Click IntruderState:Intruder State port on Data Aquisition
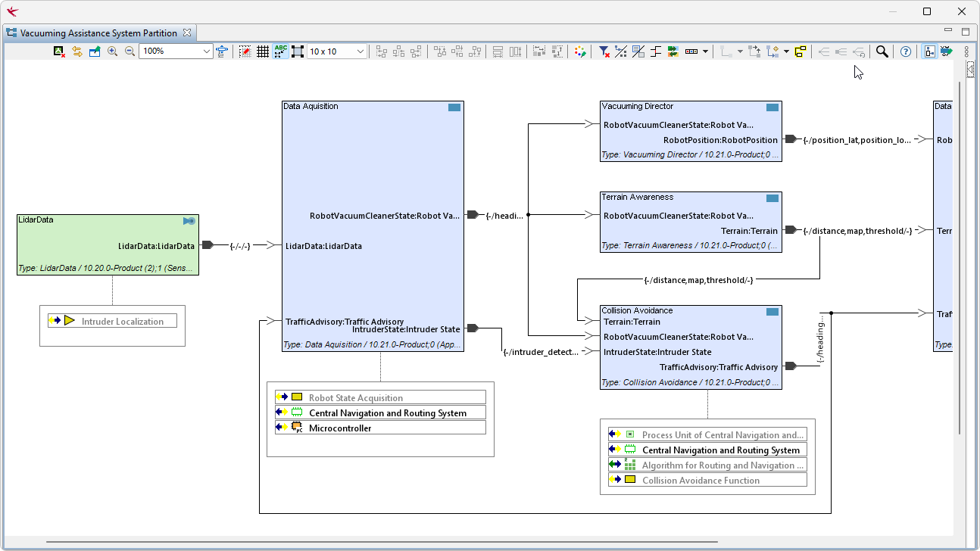980x551 pixels. [406, 329]
